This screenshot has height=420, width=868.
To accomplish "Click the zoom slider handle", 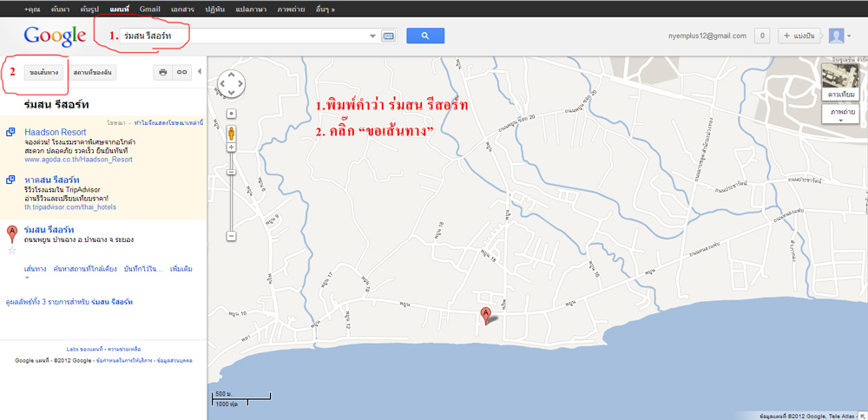I will pyautogui.click(x=232, y=172).
